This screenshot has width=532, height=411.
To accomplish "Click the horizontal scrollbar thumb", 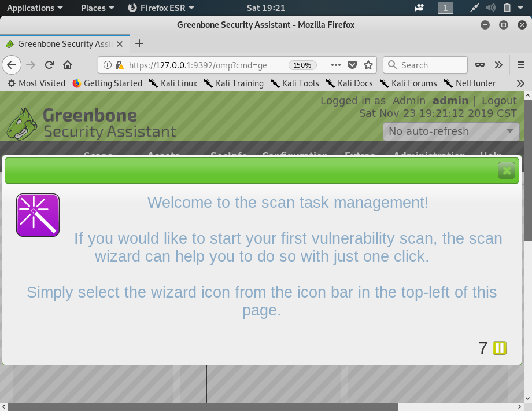I will pos(202,406).
